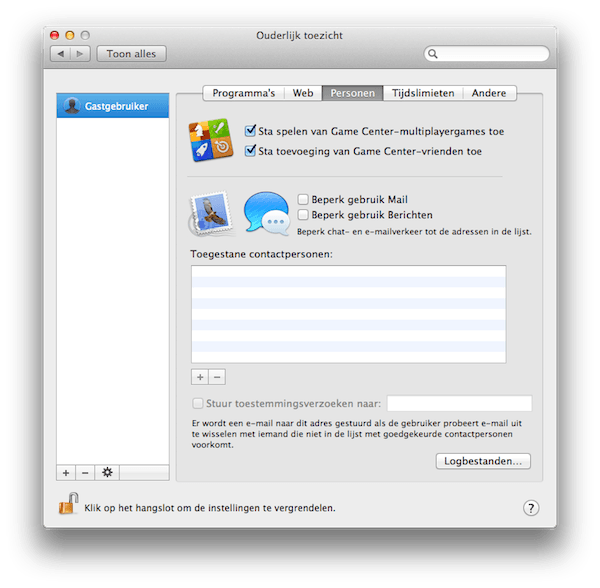The image size is (600, 588).
Task: Add a user with the sidebar plus button
Action: (x=66, y=472)
